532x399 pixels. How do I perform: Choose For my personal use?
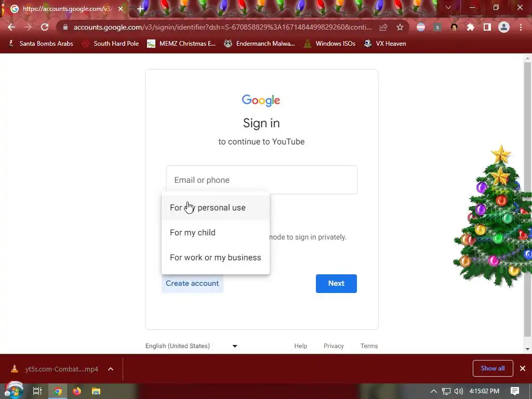(216, 208)
